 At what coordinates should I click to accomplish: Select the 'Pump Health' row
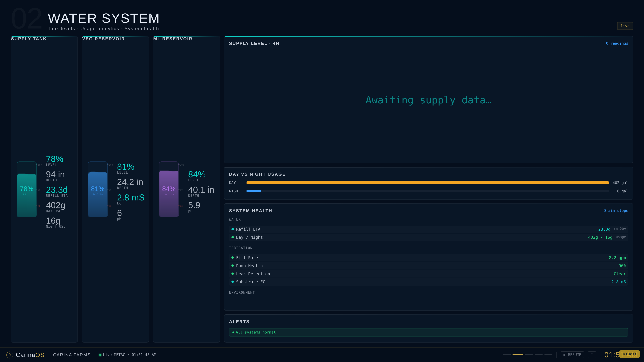[x=428, y=266]
